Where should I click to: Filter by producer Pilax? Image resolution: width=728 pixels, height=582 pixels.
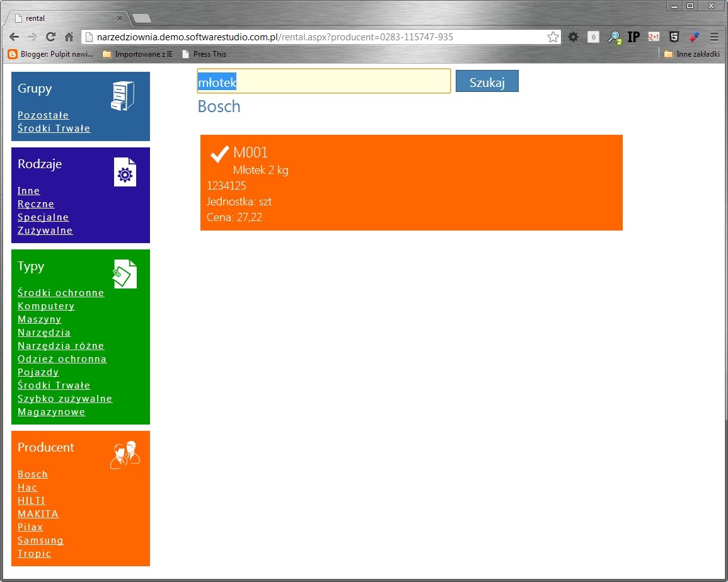(x=30, y=527)
